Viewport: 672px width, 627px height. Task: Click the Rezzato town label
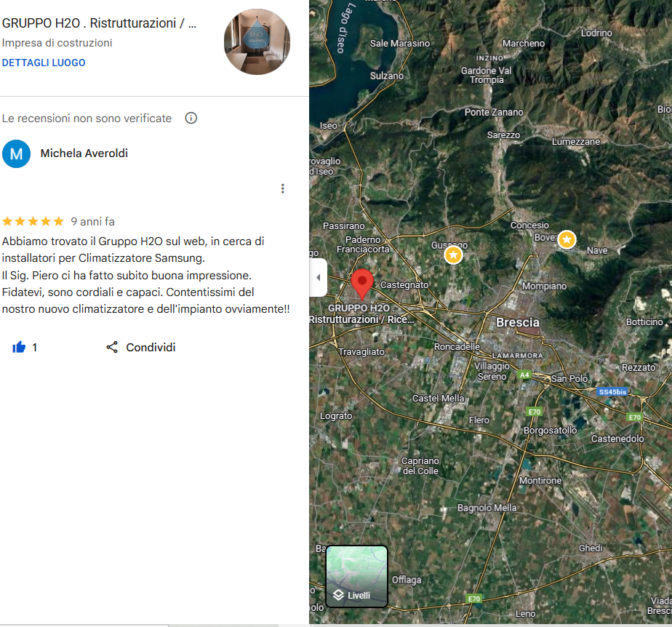tap(638, 367)
